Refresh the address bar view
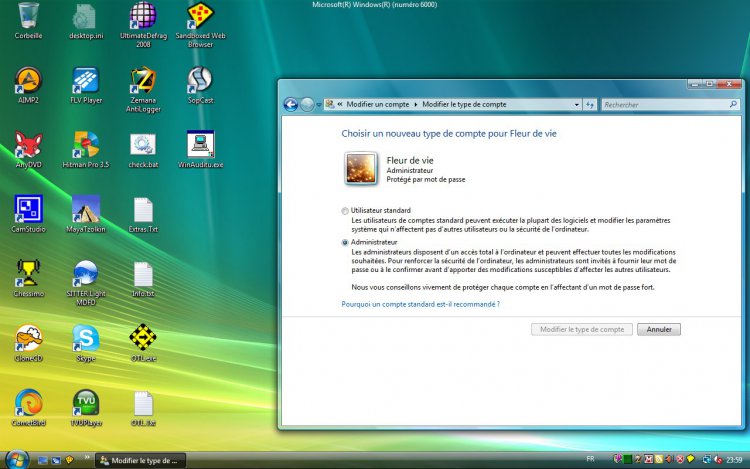This screenshot has width=750, height=469. (x=590, y=105)
